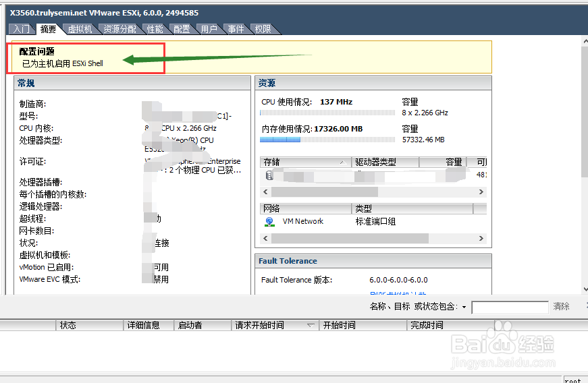This screenshot has height=383, width=588.
Task: Click the 已为主机启用 ESXi Shell message
Action: click(x=63, y=63)
